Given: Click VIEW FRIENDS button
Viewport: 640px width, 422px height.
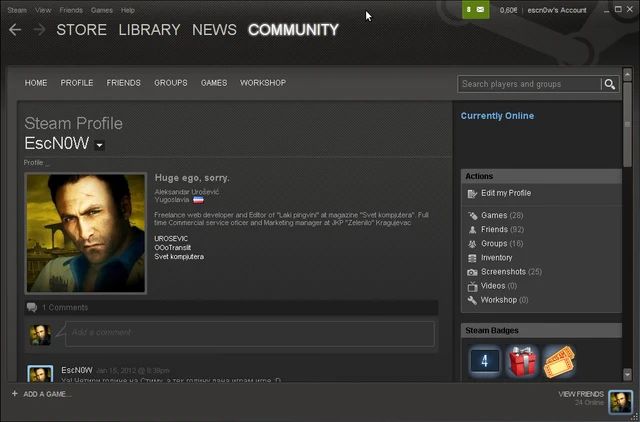Looking at the screenshot, I should [x=581, y=394].
